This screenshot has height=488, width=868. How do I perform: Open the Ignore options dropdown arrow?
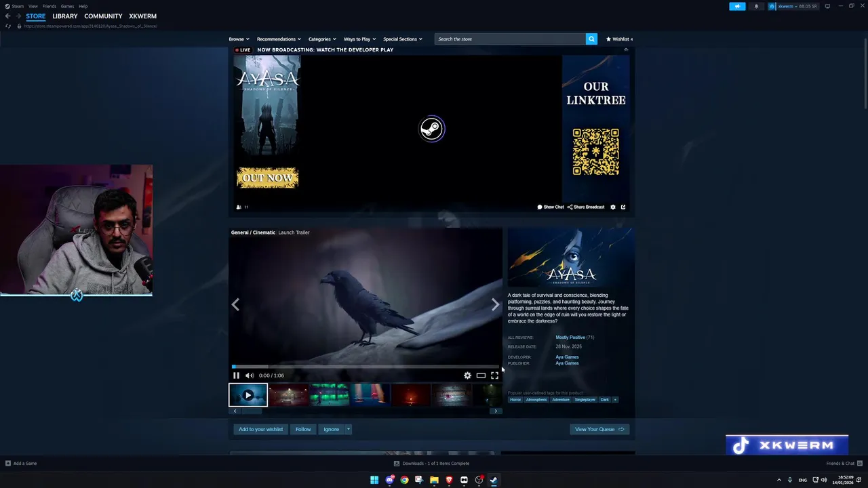(349, 429)
